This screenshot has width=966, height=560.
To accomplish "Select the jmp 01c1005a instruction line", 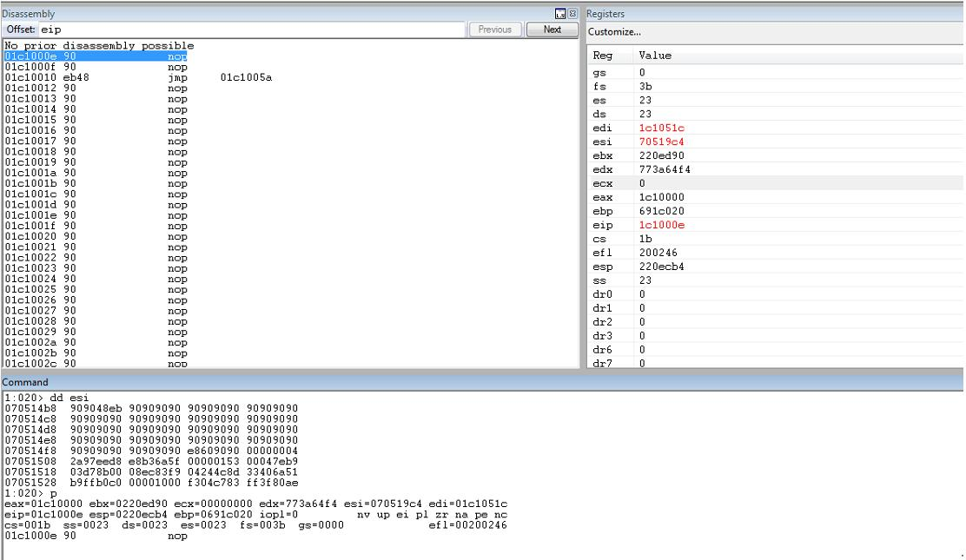I will click(x=139, y=77).
